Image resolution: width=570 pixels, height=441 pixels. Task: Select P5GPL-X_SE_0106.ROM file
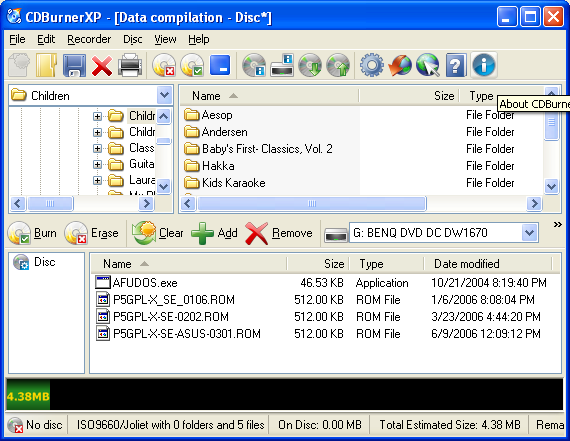(165, 300)
